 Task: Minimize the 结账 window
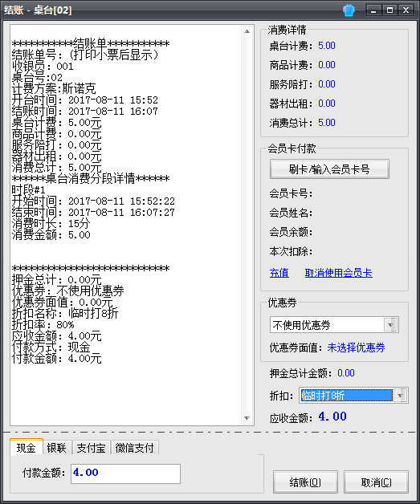[373, 10]
